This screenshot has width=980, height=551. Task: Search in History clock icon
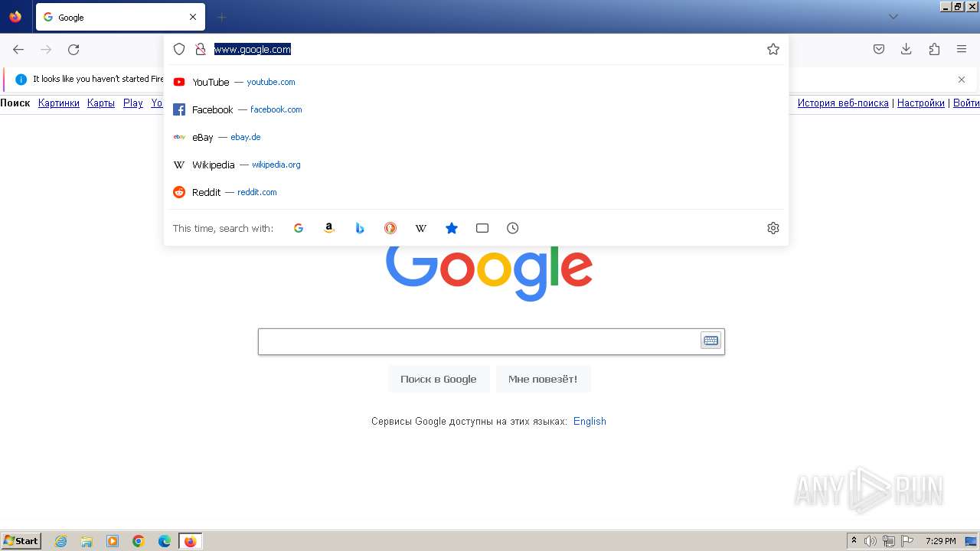pos(513,228)
